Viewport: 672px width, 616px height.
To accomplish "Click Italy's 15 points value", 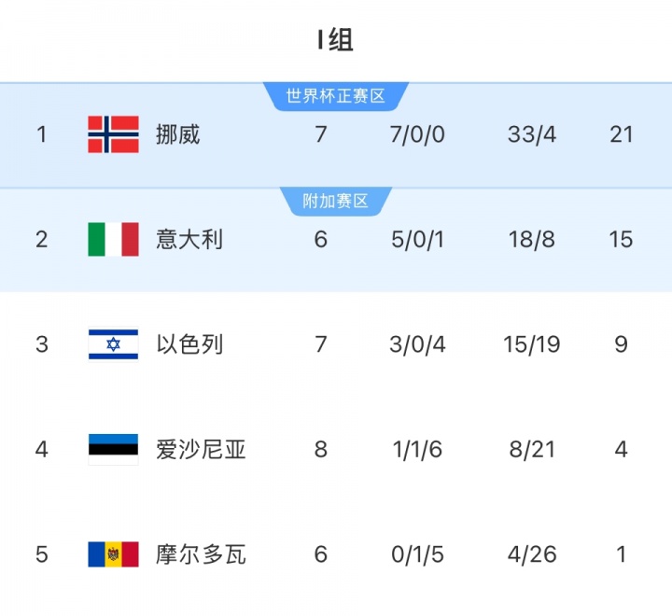I will point(621,239).
